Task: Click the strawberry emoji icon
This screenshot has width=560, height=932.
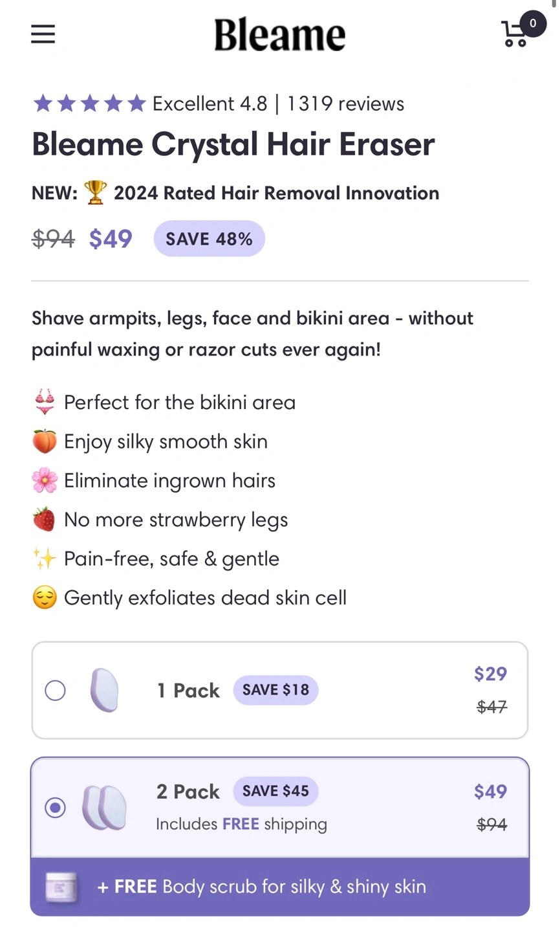Action: pos(45,520)
